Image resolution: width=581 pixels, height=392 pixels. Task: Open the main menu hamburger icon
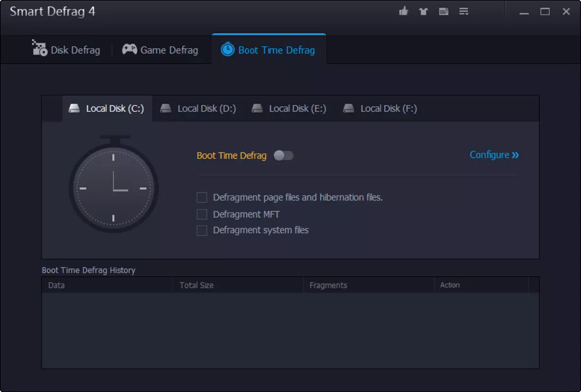(x=463, y=11)
